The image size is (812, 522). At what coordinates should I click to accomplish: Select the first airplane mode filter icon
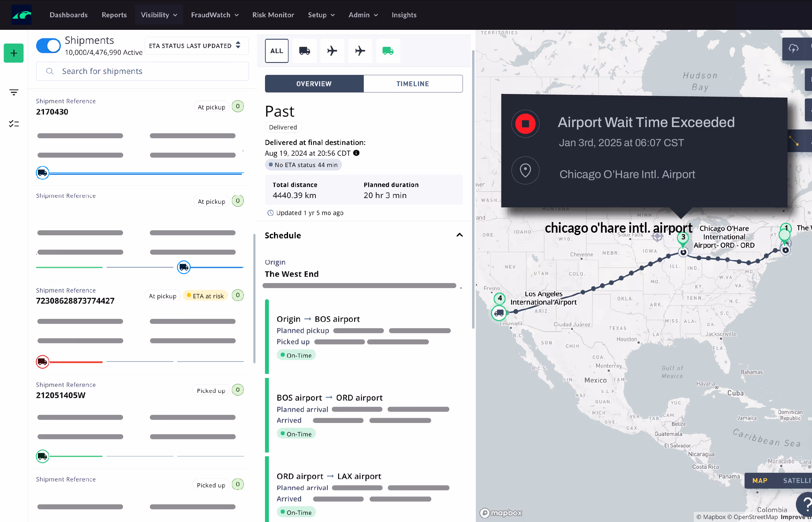click(332, 51)
